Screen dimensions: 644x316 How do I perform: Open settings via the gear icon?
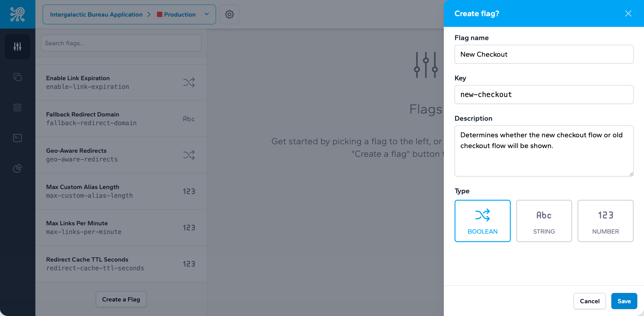[229, 14]
